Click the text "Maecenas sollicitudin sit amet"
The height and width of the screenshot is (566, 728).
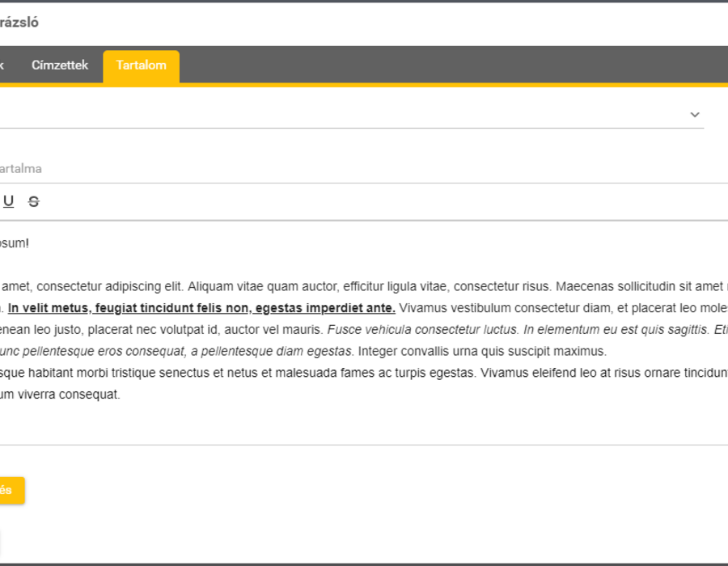pos(639,287)
